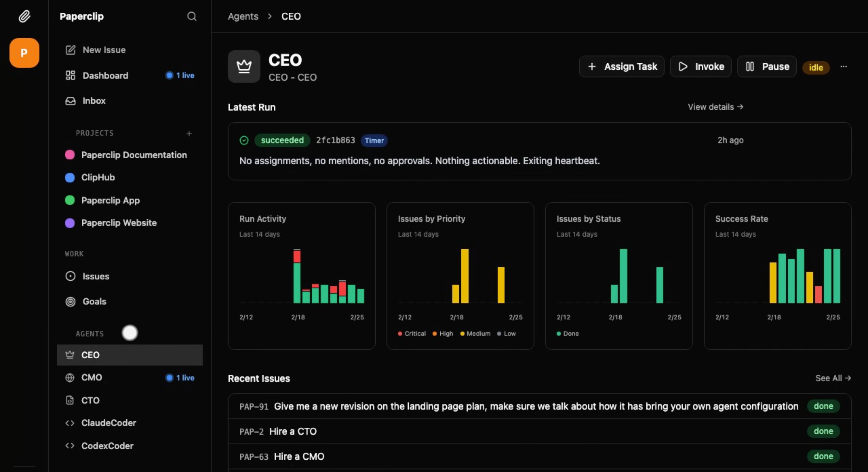
Task: Follow the View details link
Action: [715, 107]
